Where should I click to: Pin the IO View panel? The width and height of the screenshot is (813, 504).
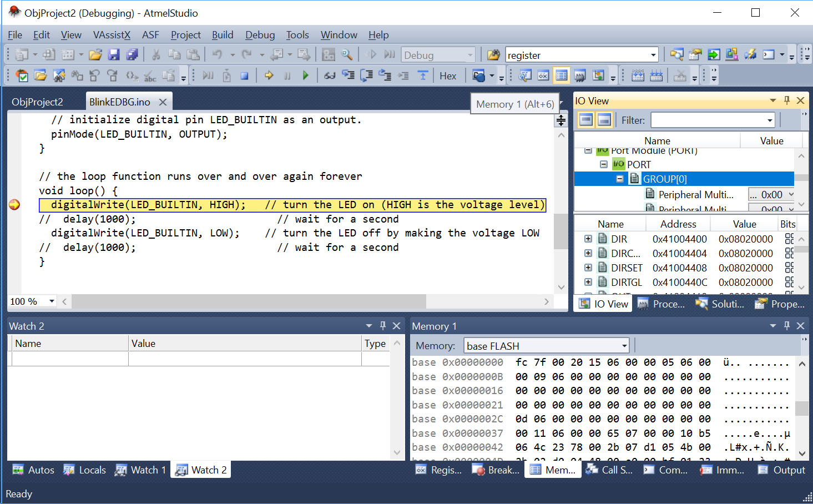(786, 100)
